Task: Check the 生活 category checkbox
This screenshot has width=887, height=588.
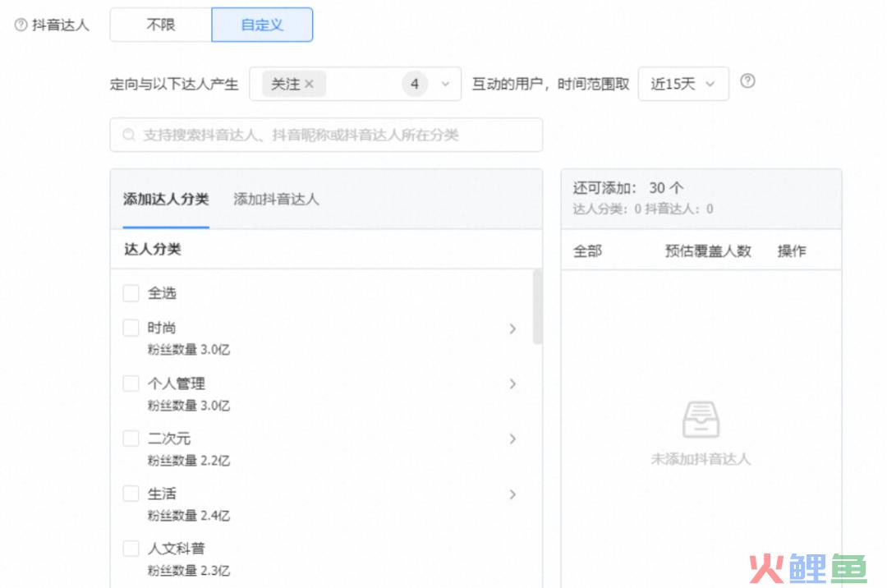Action: [131, 494]
